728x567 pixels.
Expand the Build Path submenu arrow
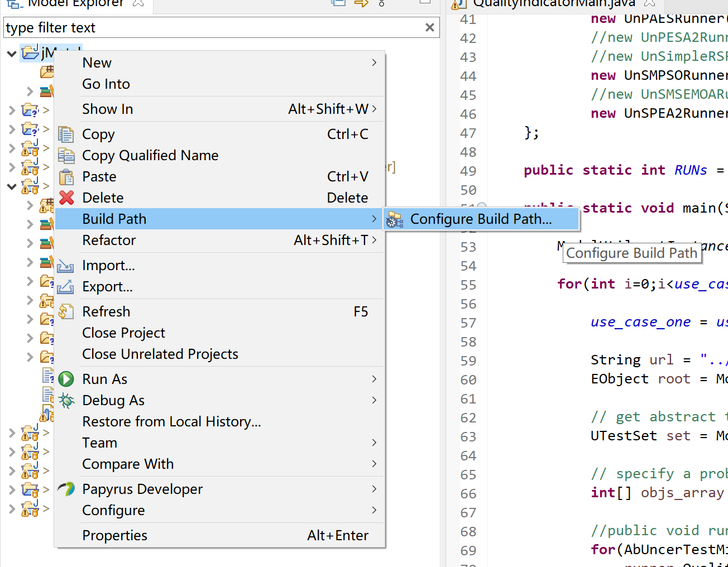(375, 219)
